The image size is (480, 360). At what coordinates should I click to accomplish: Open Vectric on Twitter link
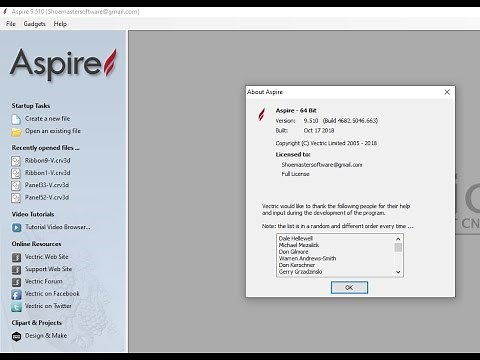pos(48,306)
